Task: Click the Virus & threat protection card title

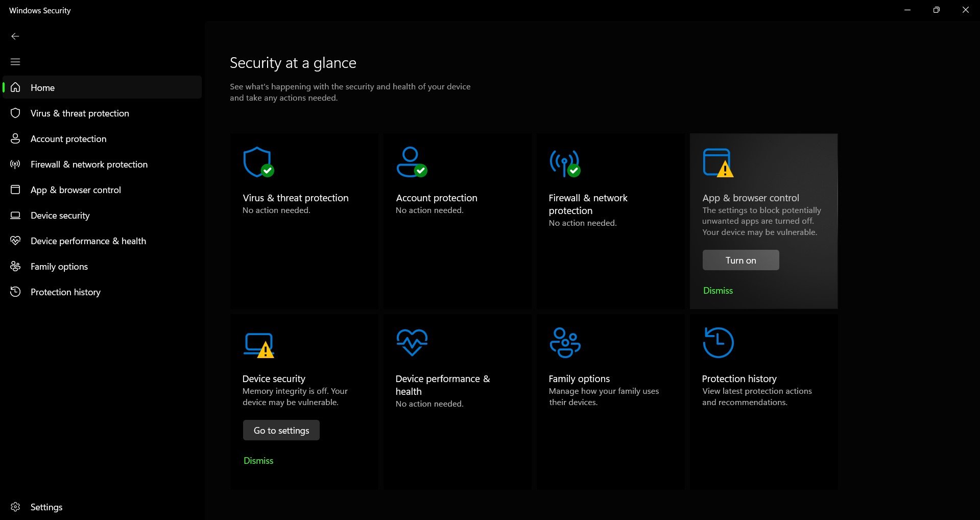Action: point(295,198)
